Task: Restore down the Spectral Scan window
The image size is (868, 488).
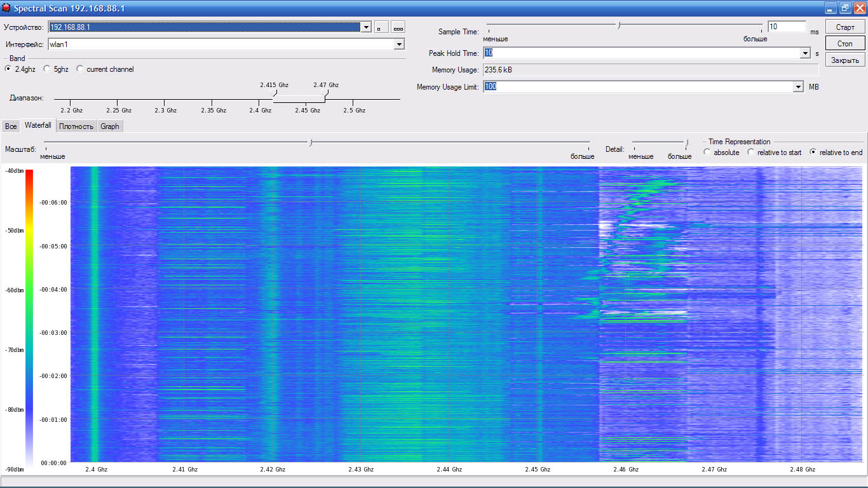Action: pyautogui.click(x=845, y=8)
